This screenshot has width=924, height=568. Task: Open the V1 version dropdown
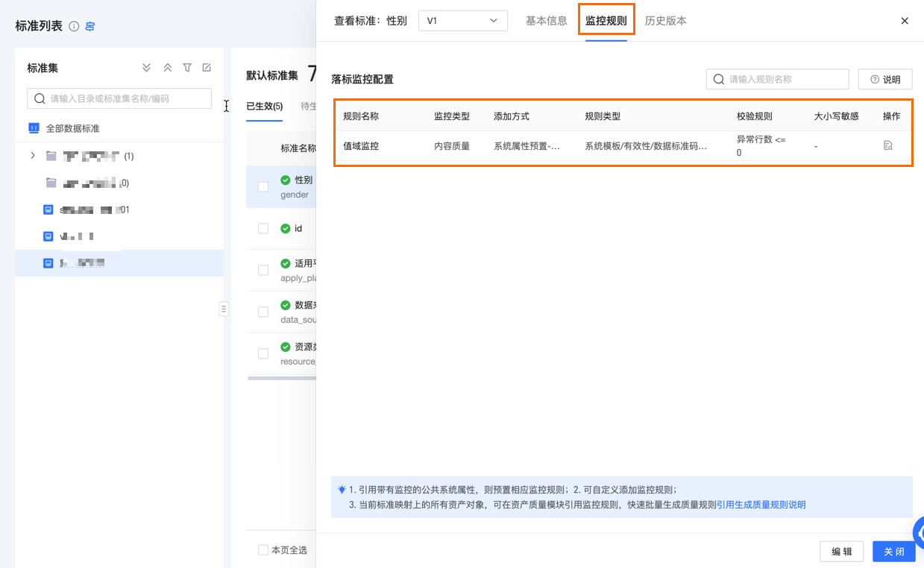(462, 21)
